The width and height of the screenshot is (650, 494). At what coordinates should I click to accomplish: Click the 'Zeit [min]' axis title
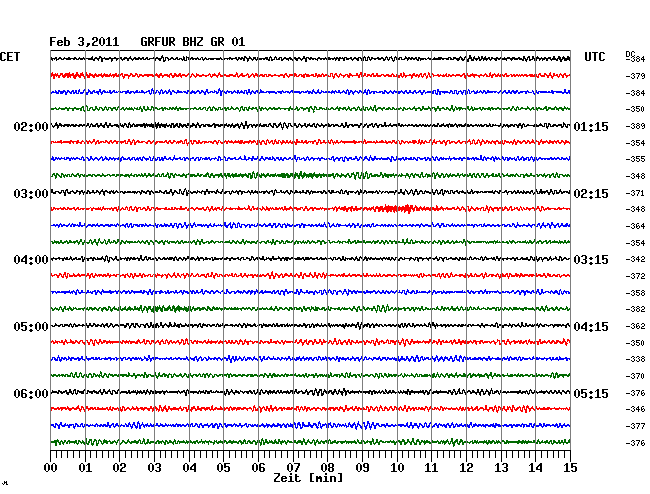(308, 478)
